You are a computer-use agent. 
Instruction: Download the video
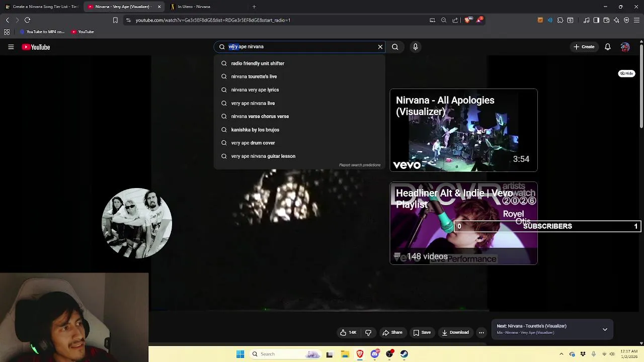coord(455,332)
